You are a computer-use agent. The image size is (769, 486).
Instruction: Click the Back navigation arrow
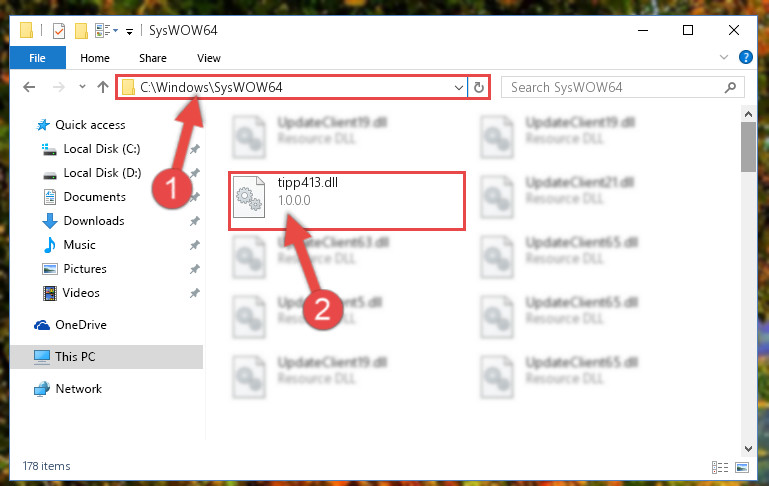(x=29, y=87)
